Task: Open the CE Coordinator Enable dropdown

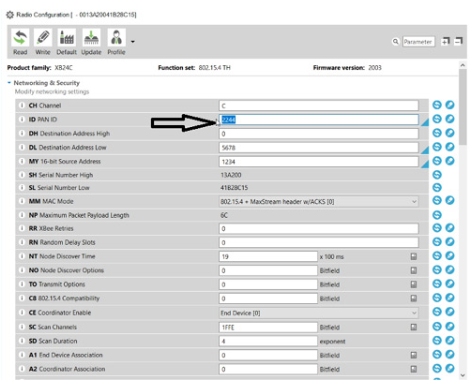Action: pyautogui.click(x=318, y=313)
